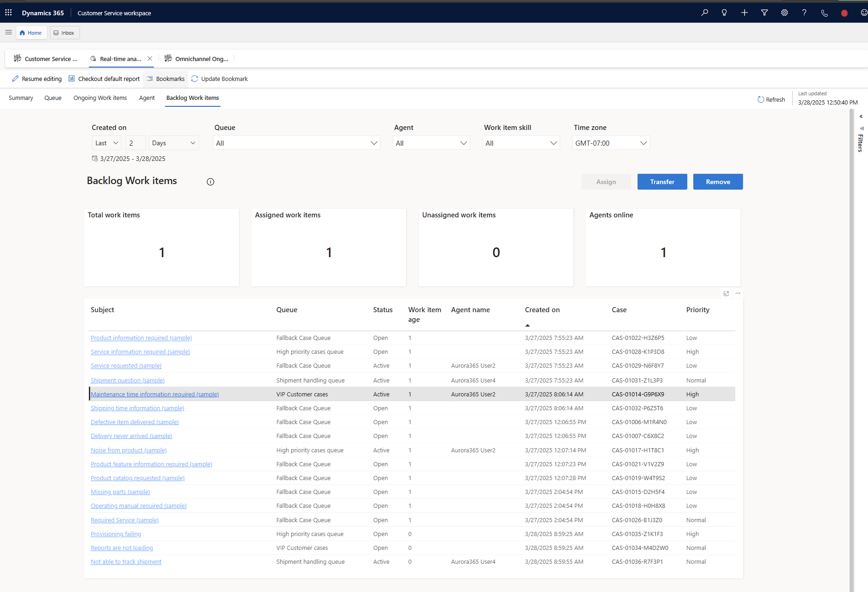
Task: Switch to Omnichannel Ongoing tab
Action: (196, 59)
